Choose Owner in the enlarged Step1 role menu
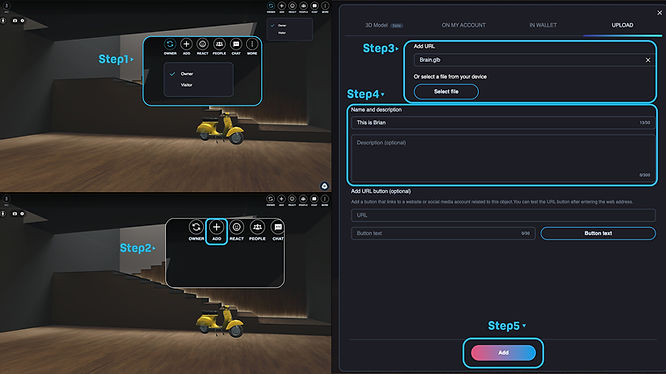This screenshot has width=666, height=374. tap(186, 74)
